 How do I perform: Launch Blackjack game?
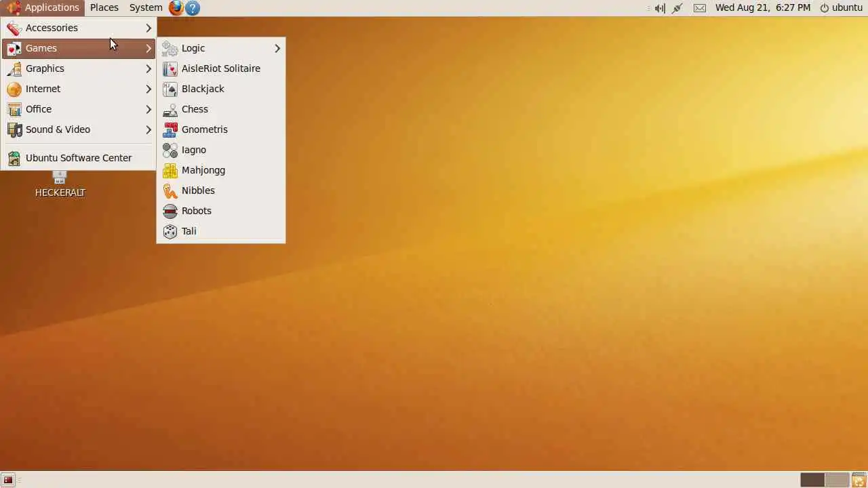(221, 89)
